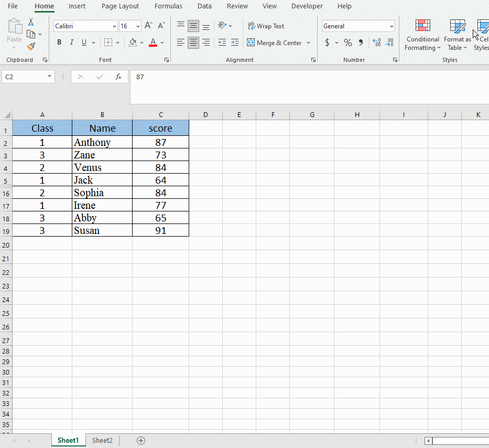Open Alignment settings dialog launcher
Screen dimensions: 489x448
coord(313,60)
